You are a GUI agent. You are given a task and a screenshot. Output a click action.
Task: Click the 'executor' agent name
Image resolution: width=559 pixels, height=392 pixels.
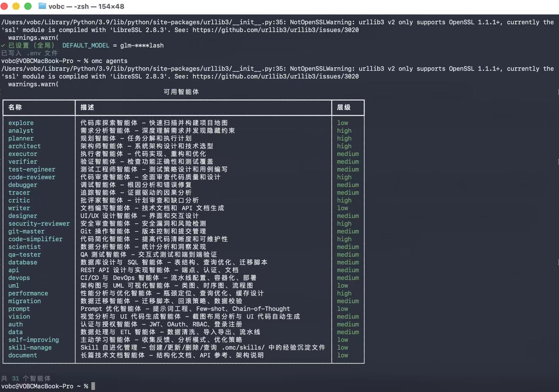click(x=23, y=154)
